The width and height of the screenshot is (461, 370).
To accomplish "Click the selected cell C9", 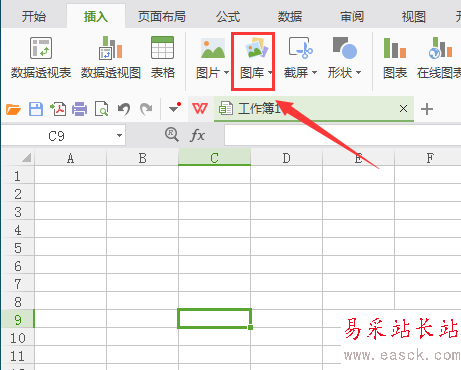I will pos(214,319).
